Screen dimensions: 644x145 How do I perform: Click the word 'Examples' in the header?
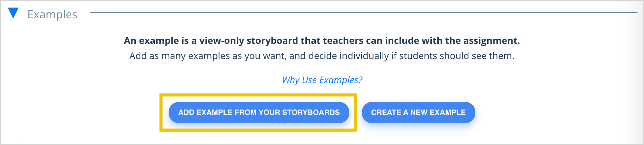pos(52,14)
